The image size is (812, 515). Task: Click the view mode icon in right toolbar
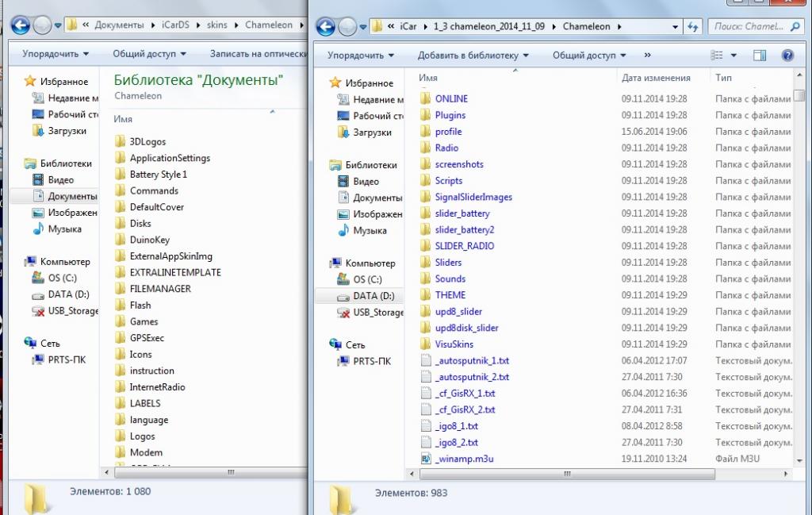[x=717, y=56]
